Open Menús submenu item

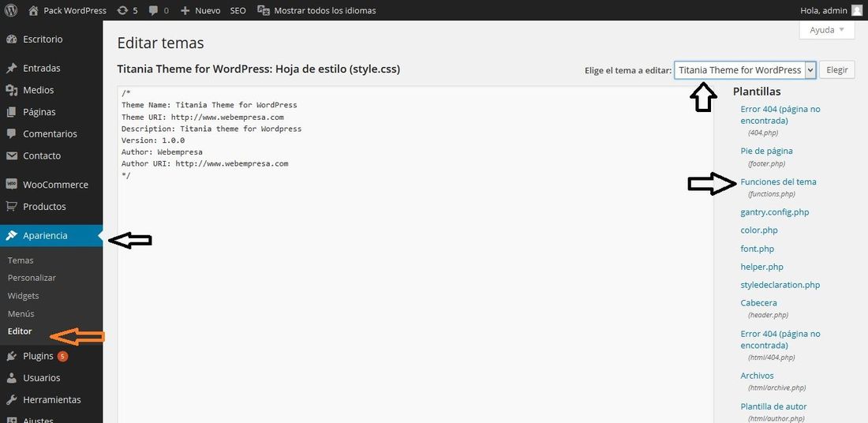coord(21,313)
